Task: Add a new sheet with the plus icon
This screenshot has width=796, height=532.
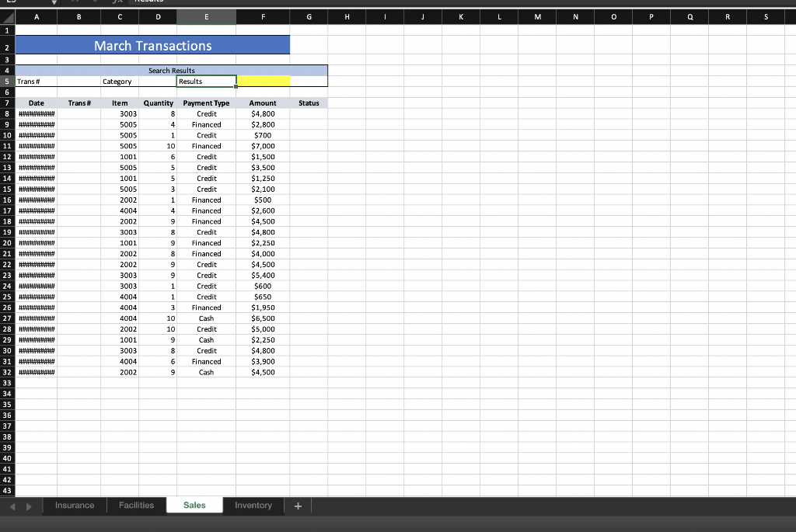Action: click(x=298, y=505)
